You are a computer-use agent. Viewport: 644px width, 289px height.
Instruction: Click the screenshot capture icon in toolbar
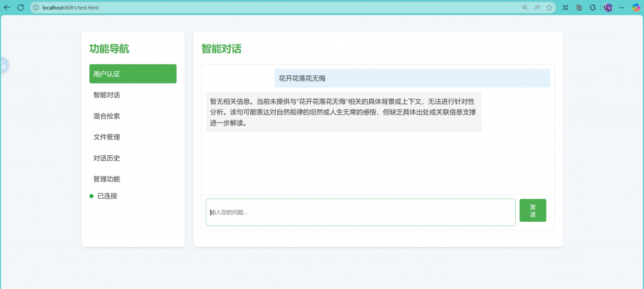tap(565, 8)
